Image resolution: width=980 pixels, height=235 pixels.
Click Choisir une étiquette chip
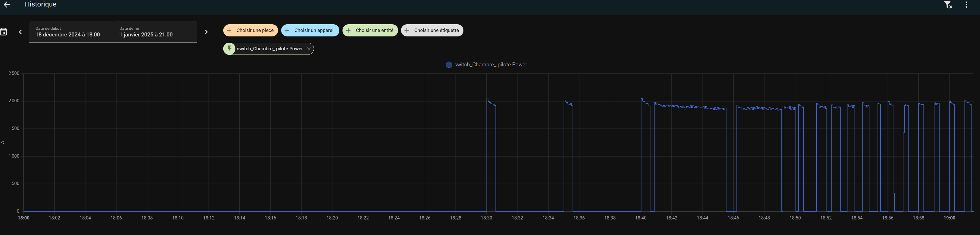[432, 31]
